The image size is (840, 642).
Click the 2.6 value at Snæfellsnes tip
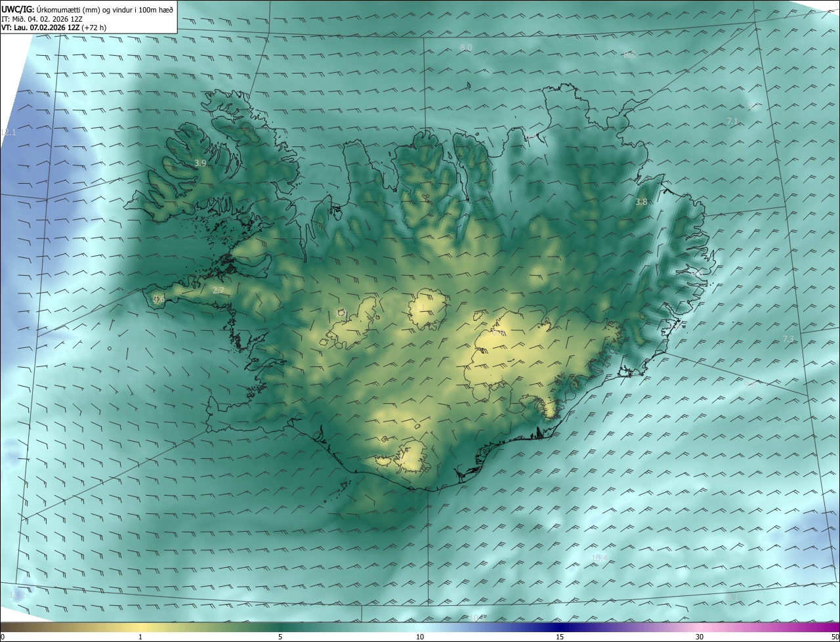159,299
